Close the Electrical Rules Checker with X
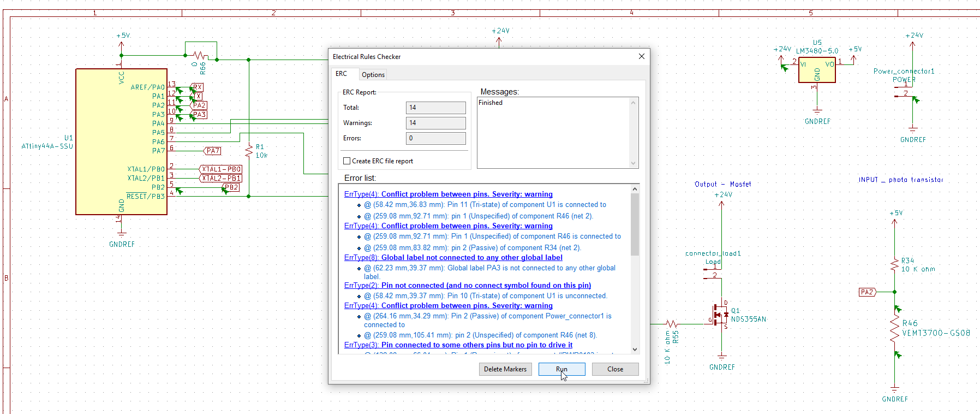 [642, 56]
